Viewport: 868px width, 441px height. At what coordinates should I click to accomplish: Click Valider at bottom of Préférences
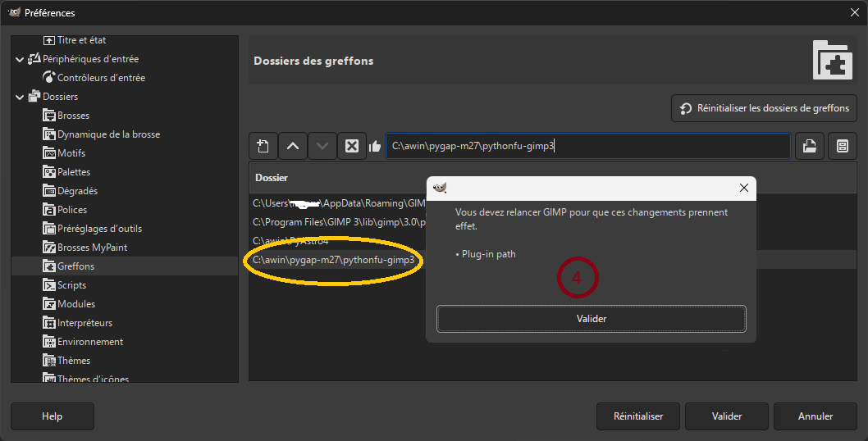click(x=726, y=416)
